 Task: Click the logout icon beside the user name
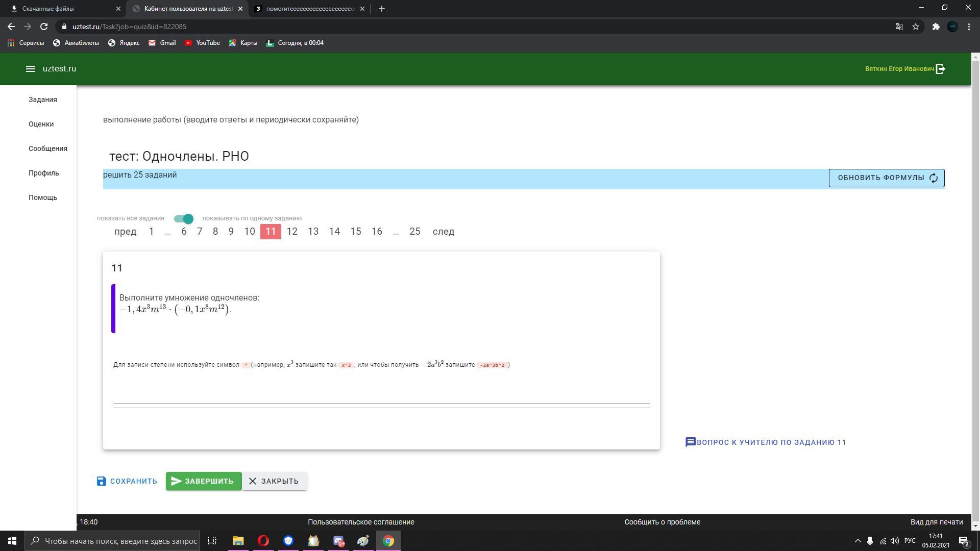941,69
